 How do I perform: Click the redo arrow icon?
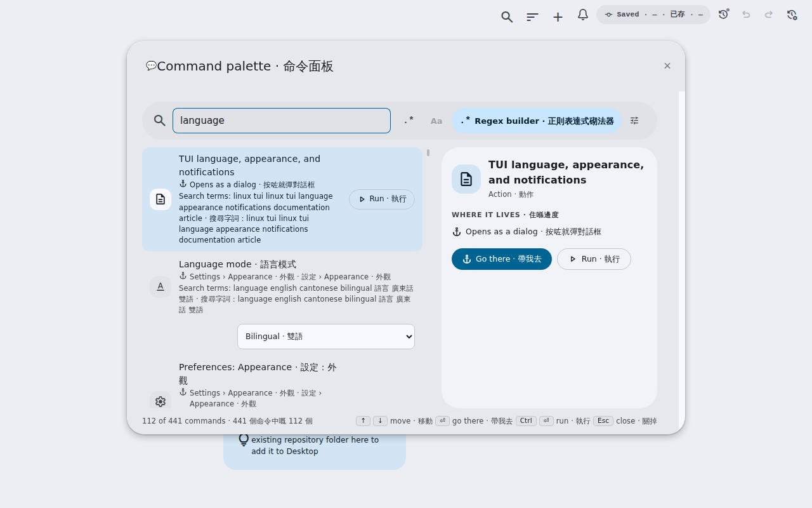click(769, 14)
